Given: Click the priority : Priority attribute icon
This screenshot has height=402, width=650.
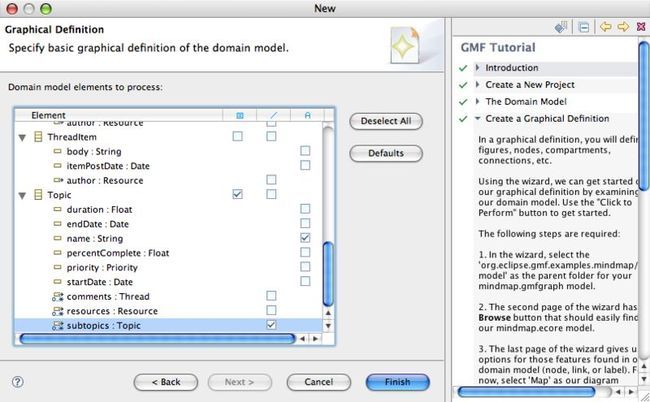Looking at the screenshot, I should 58,268.
